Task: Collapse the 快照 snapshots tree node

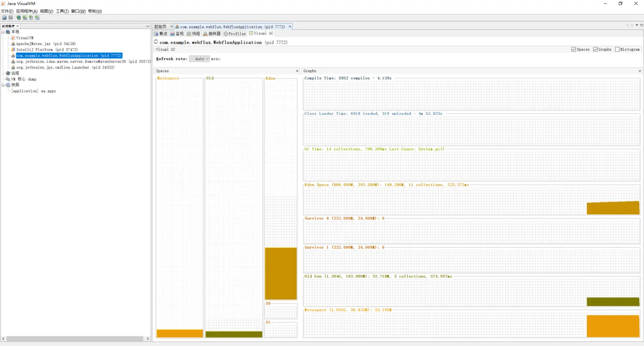Action: point(3,85)
